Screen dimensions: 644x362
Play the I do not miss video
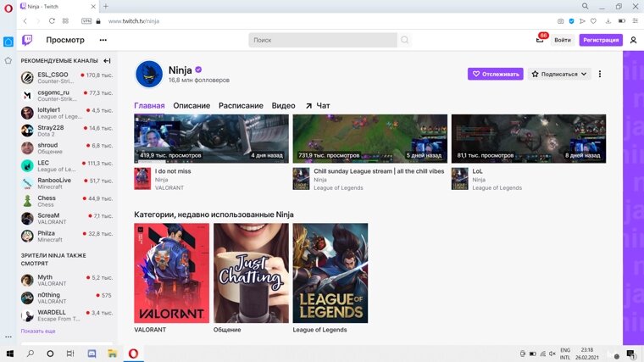click(x=211, y=138)
